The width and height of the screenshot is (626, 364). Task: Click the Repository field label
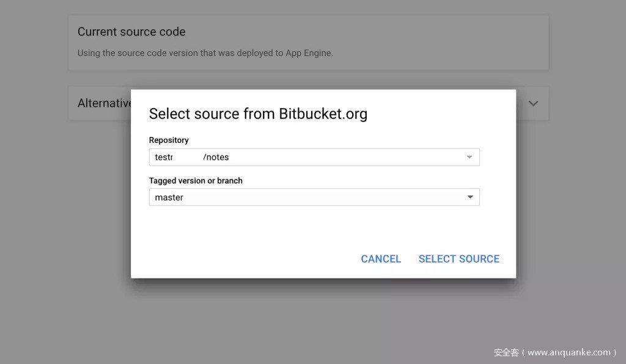pyautogui.click(x=169, y=140)
